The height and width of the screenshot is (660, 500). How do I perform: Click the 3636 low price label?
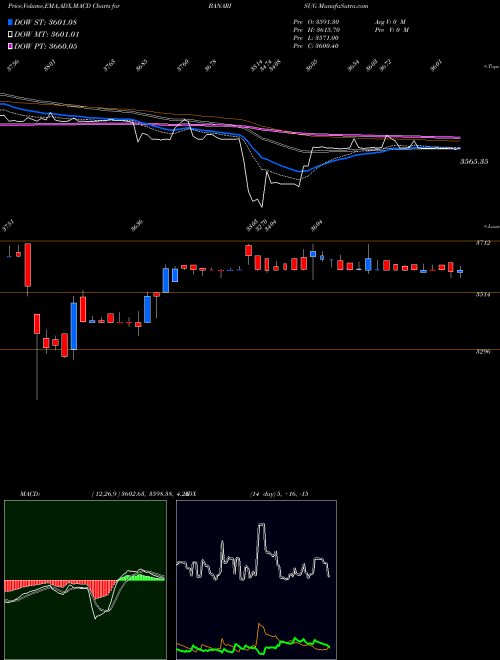137,226
